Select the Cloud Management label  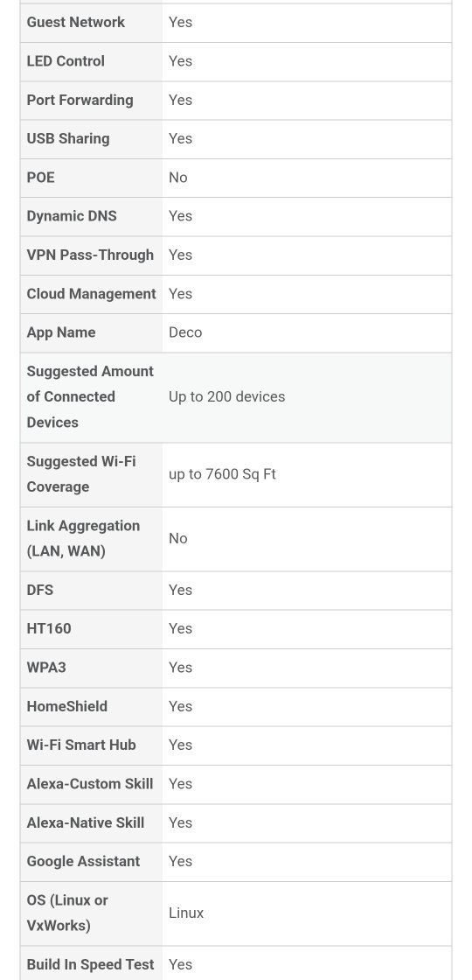click(91, 294)
